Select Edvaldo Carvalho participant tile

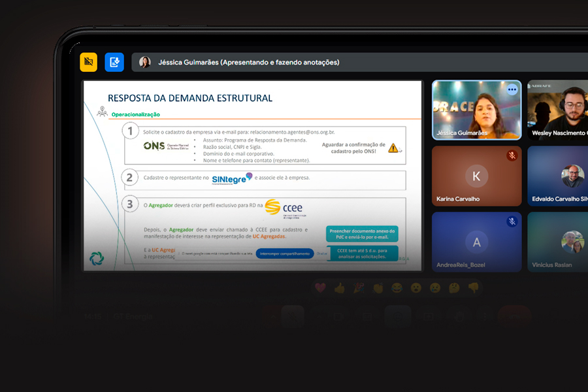pyautogui.click(x=558, y=176)
